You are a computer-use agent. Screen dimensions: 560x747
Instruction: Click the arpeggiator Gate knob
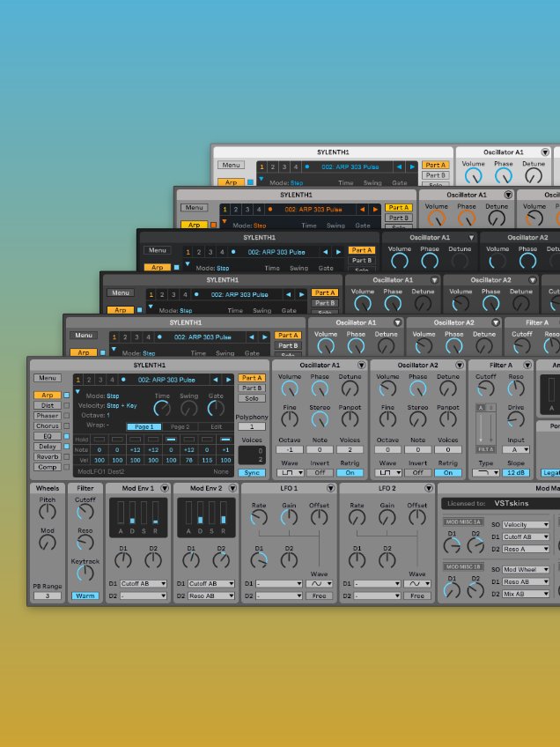coord(216,408)
